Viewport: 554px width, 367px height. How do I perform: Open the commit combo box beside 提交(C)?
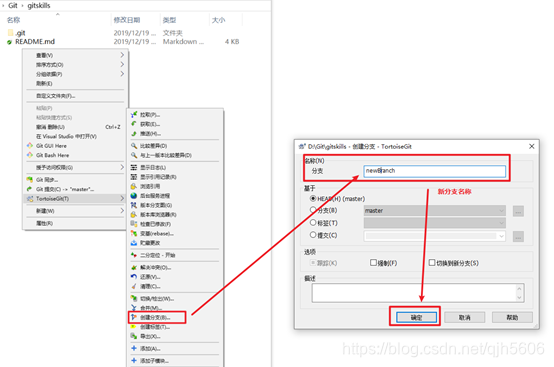435,236
